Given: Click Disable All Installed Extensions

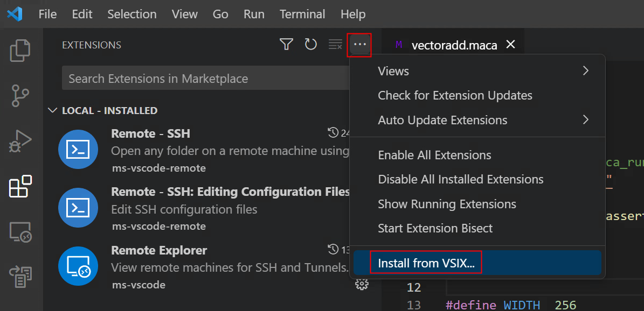Looking at the screenshot, I should tap(460, 179).
